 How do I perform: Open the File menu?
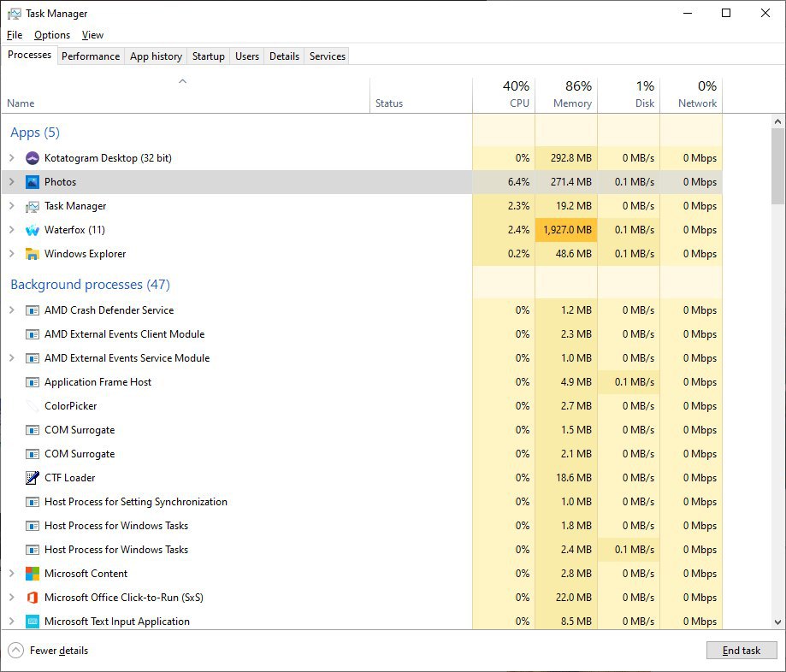[15, 35]
